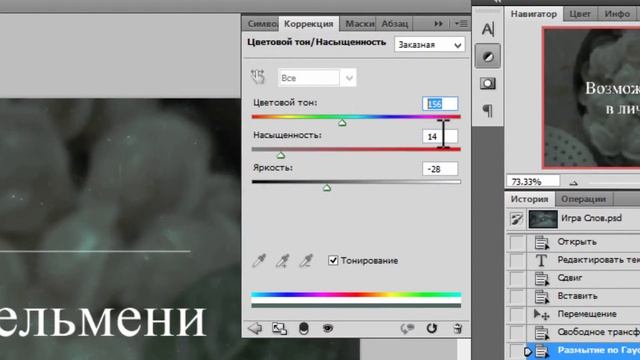Switch to the Инфо tab

[617, 14]
